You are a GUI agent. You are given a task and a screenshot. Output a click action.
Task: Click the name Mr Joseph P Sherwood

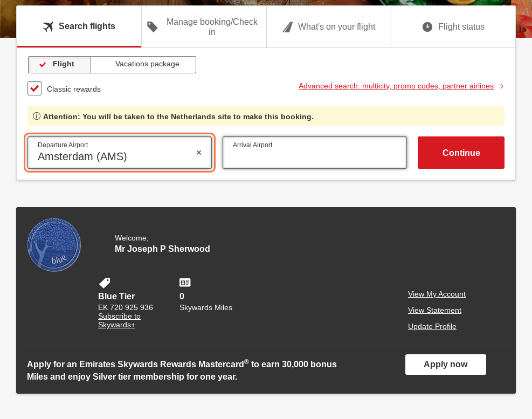click(x=162, y=249)
